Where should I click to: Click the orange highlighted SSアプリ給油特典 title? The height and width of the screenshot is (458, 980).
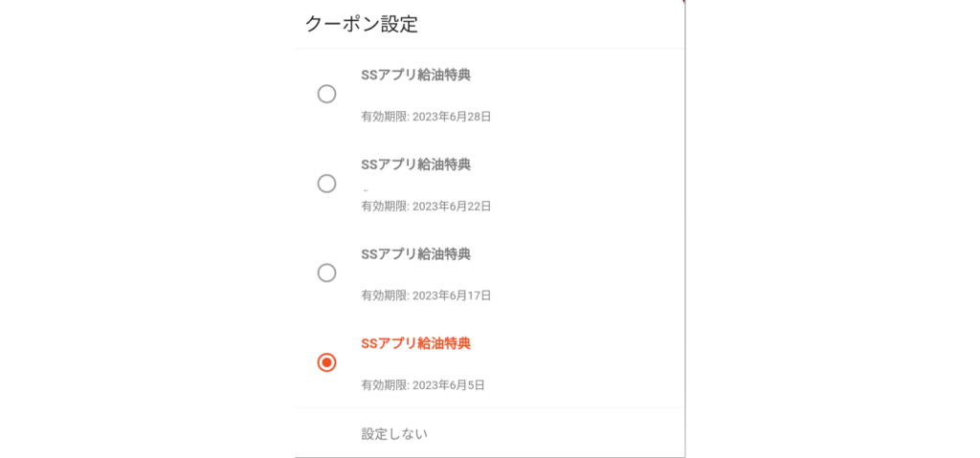click(415, 343)
